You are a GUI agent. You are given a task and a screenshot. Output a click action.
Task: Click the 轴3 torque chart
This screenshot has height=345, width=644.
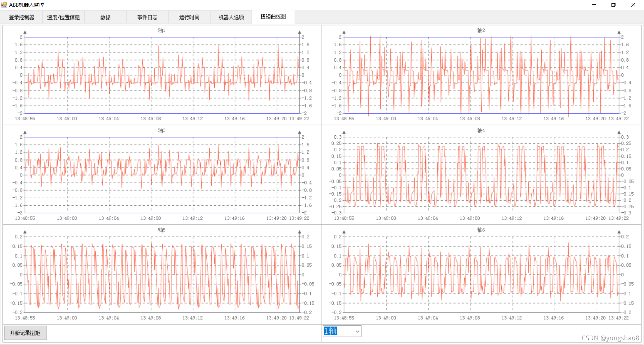(162, 175)
